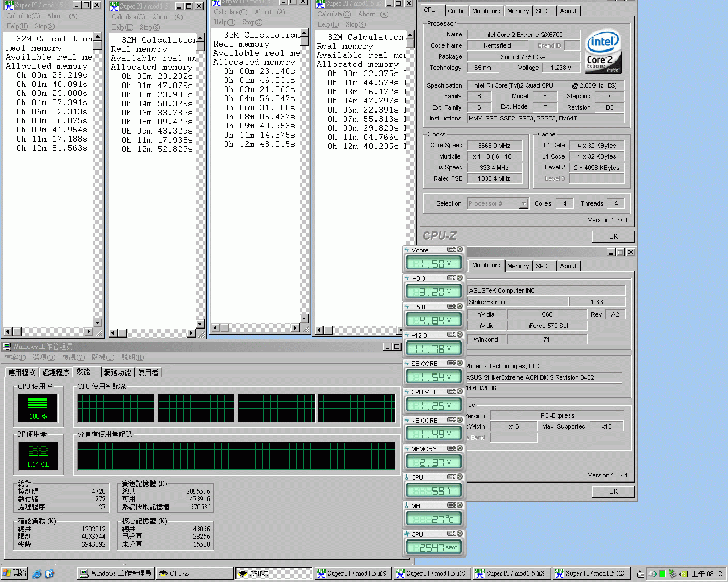
Task: Switch Task Manager to 處理程序 tab
Action: [x=56, y=372]
